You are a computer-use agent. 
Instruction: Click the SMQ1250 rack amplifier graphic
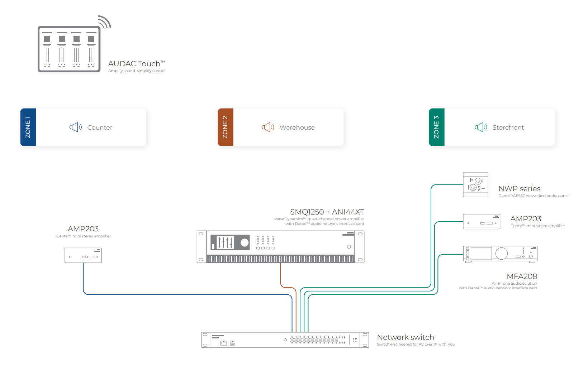point(280,247)
